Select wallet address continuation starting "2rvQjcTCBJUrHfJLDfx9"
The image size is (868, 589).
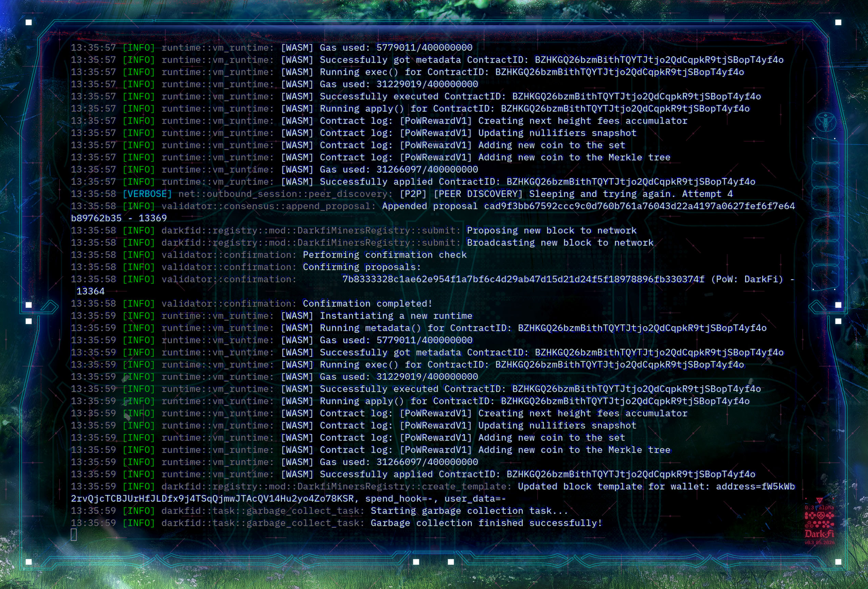[212, 499]
